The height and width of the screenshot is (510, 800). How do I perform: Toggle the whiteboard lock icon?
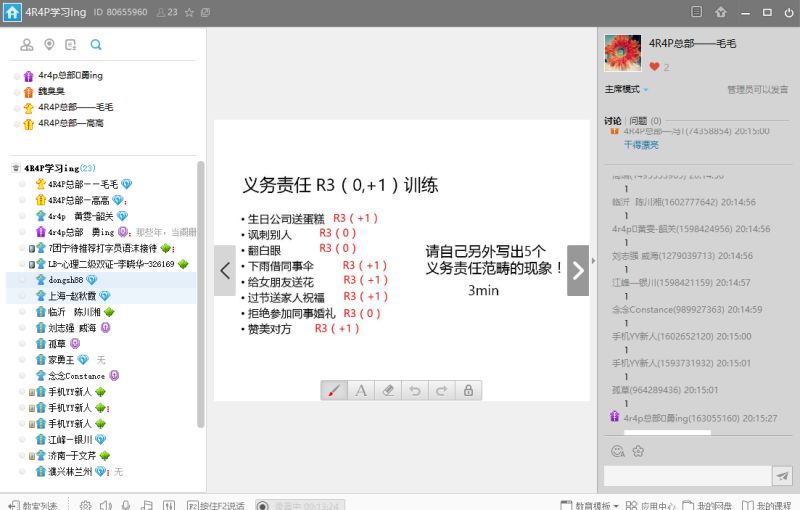click(468, 390)
